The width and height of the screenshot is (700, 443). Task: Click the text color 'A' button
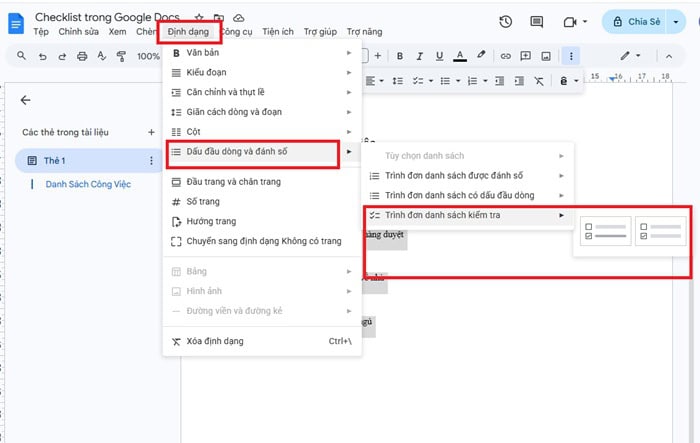point(460,56)
